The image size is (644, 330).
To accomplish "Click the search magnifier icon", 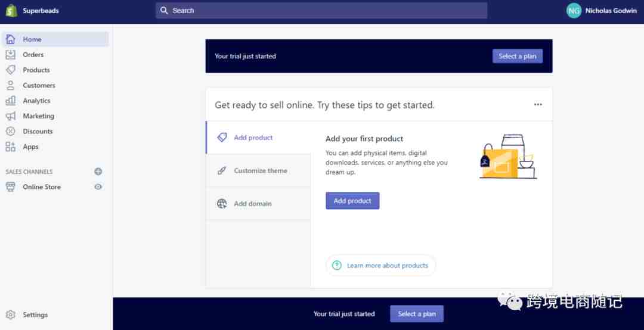I will coord(165,11).
